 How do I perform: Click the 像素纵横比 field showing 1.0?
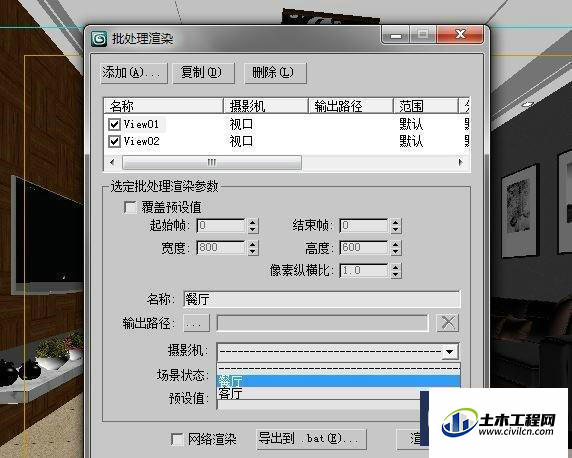click(364, 271)
